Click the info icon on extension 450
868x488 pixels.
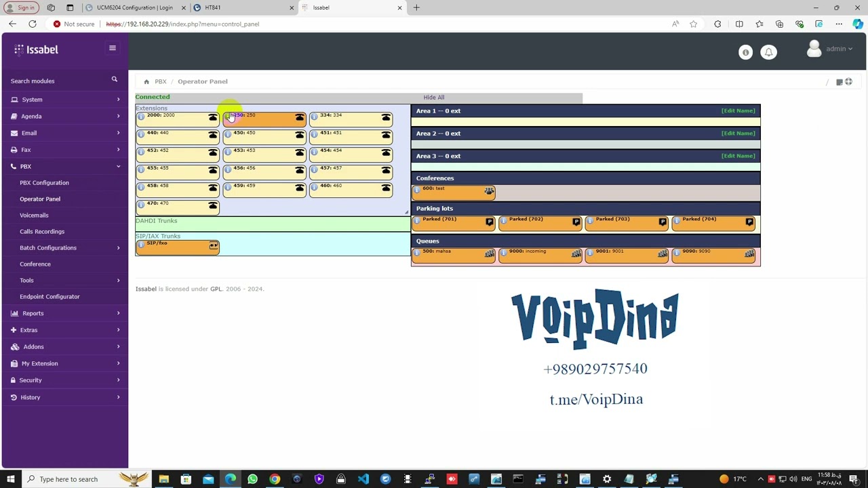pyautogui.click(x=228, y=135)
